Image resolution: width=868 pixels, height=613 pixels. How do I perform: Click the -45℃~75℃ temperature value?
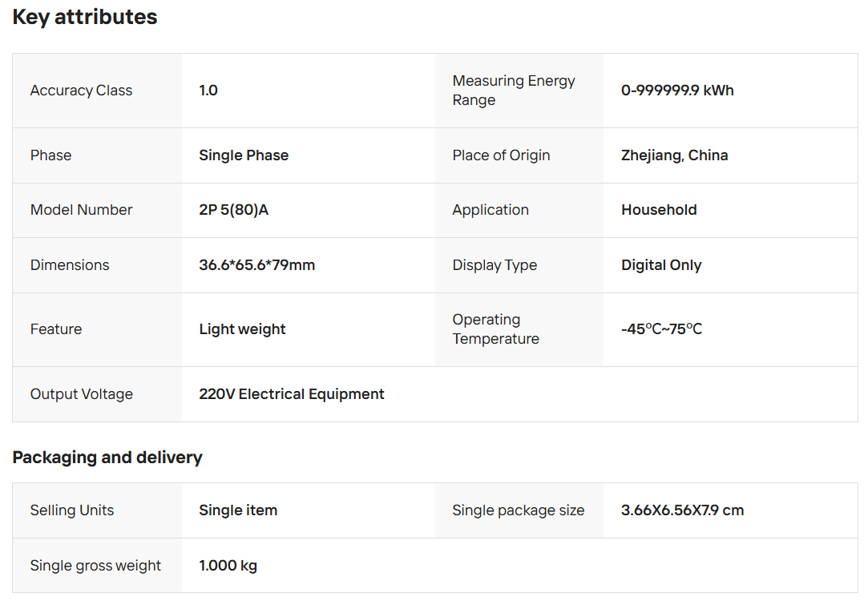661,329
